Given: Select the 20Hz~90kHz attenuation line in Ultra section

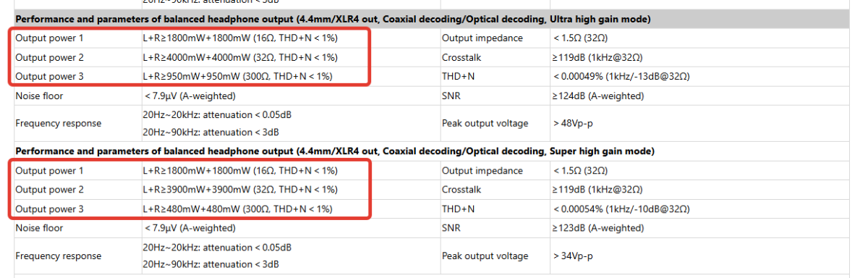Looking at the screenshot, I should (x=211, y=132).
